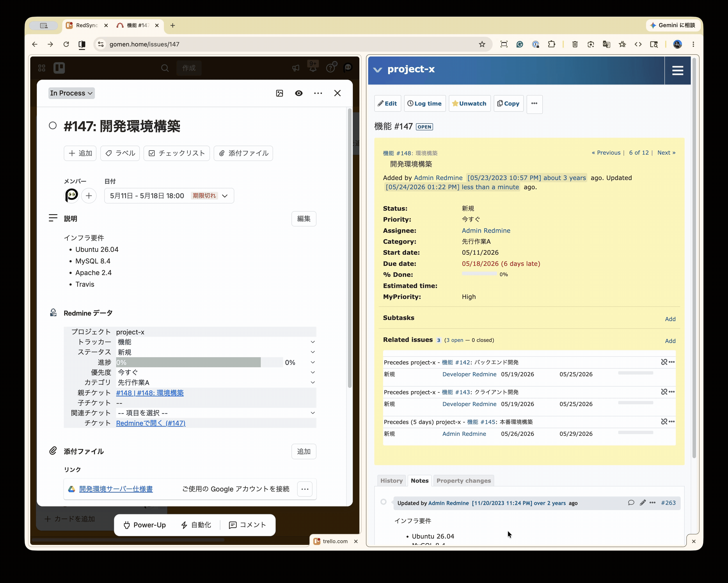Open 自動化 automation menu
The width and height of the screenshot is (728, 583).
[x=196, y=525]
